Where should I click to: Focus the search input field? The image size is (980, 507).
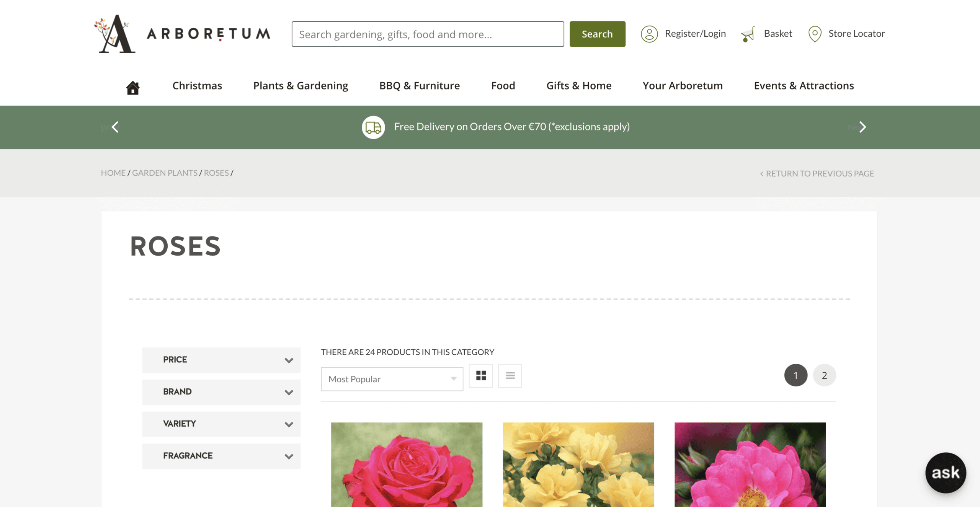428,34
